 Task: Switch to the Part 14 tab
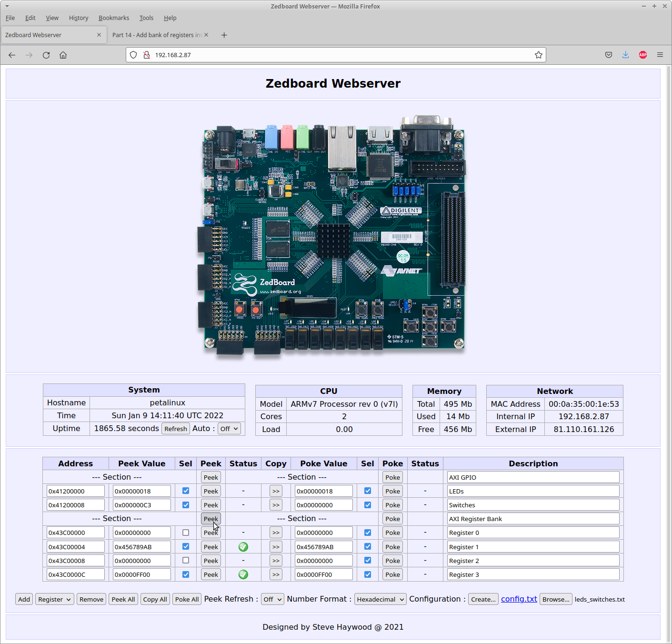[x=157, y=35]
